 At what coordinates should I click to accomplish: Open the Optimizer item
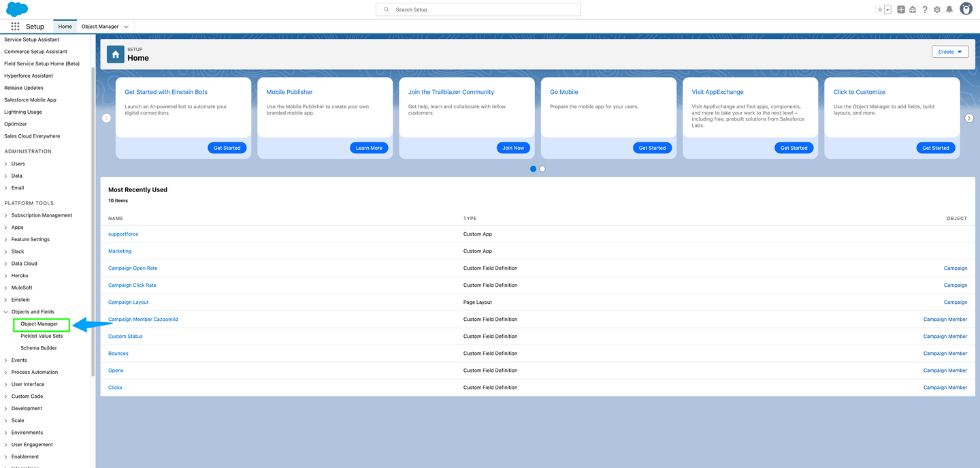point(16,124)
